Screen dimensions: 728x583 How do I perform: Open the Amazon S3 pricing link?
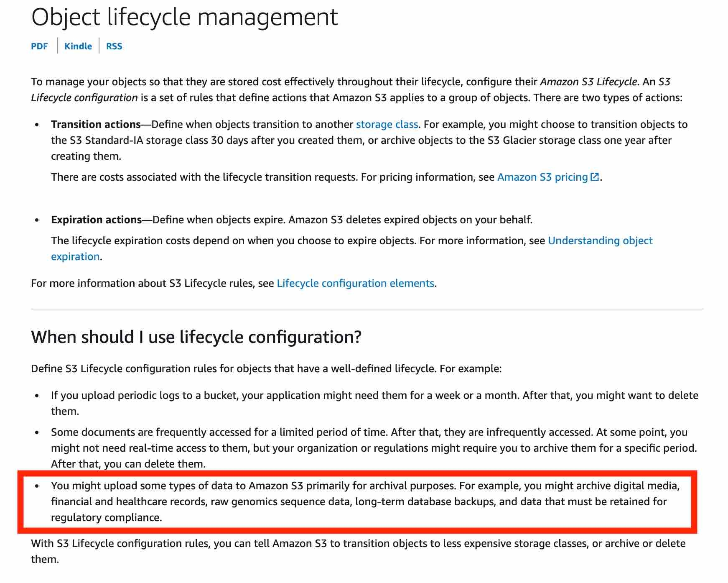coord(542,177)
